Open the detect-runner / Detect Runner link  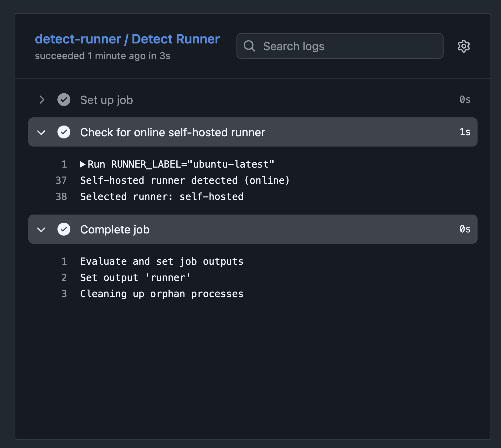click(127, 39)
